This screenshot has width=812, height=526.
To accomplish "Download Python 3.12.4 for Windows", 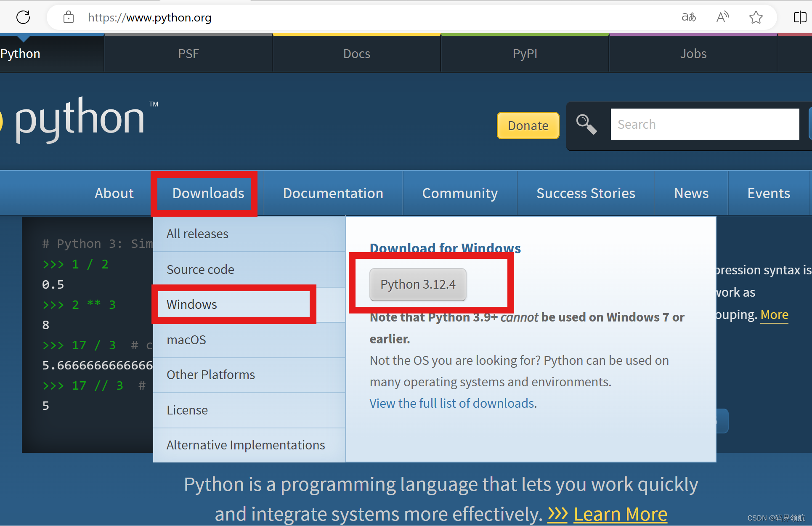I will point(417,284).
